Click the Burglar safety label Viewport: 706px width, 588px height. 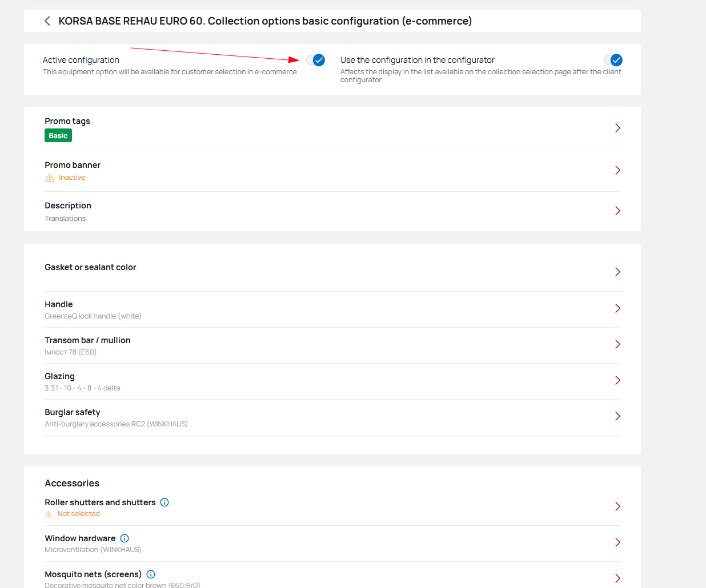point(73,412)
